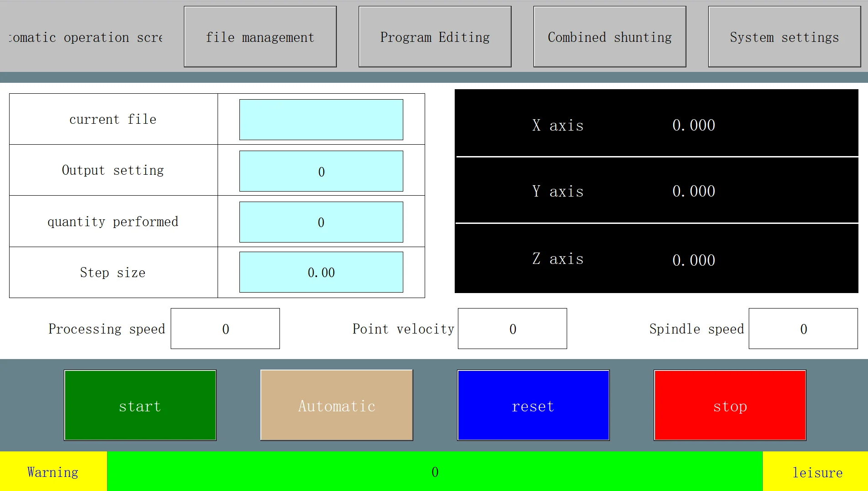Select the X axis 0.000 readout
This screenshot has width=868, height=491.
[694, 125]
